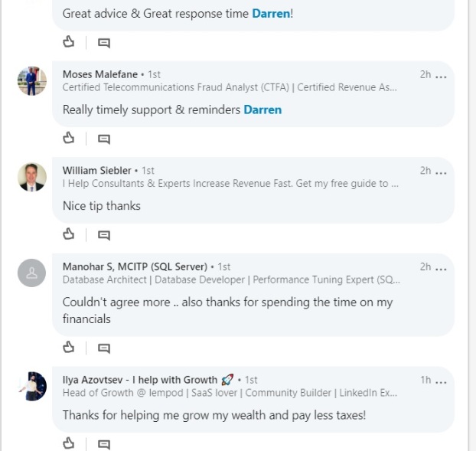Like Ilya Azovtsev's comment
The width and height of the screenshot is (476, 451).
[69, 443]
